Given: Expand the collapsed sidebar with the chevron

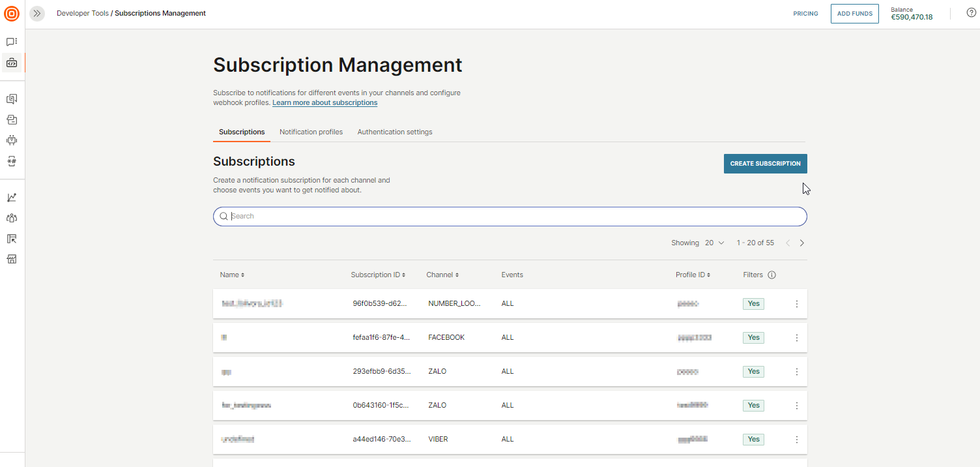Looking at the screenshot, I should click(36, 13).
